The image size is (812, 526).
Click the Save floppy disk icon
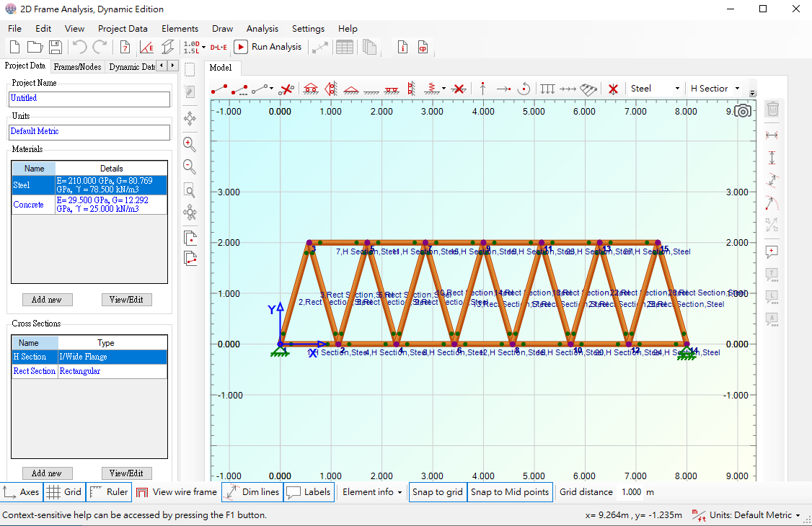(56, 47)
